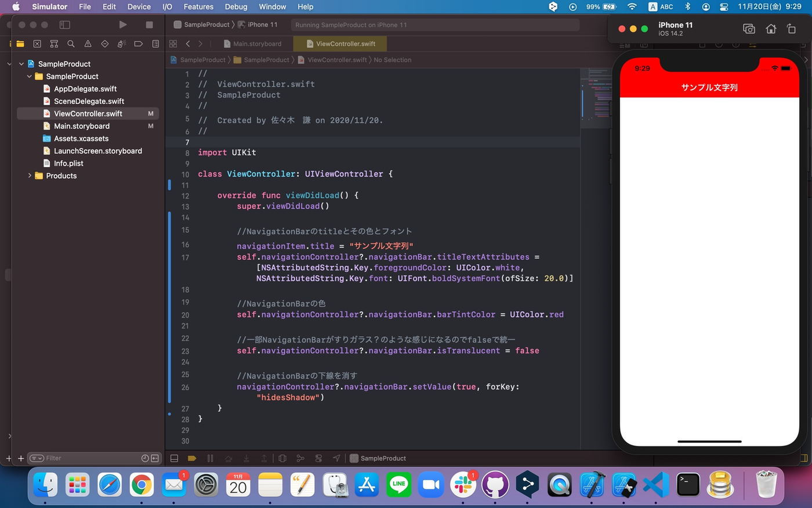Toggle source-control status filter icon
Image resolution: width=812 pixels, height=508 pixels.
coord(155,458)
